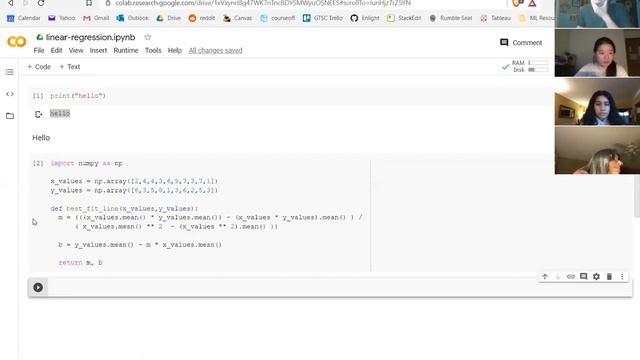
Task: Open the GTSC Trello bookmark
Action: (322, 18)
